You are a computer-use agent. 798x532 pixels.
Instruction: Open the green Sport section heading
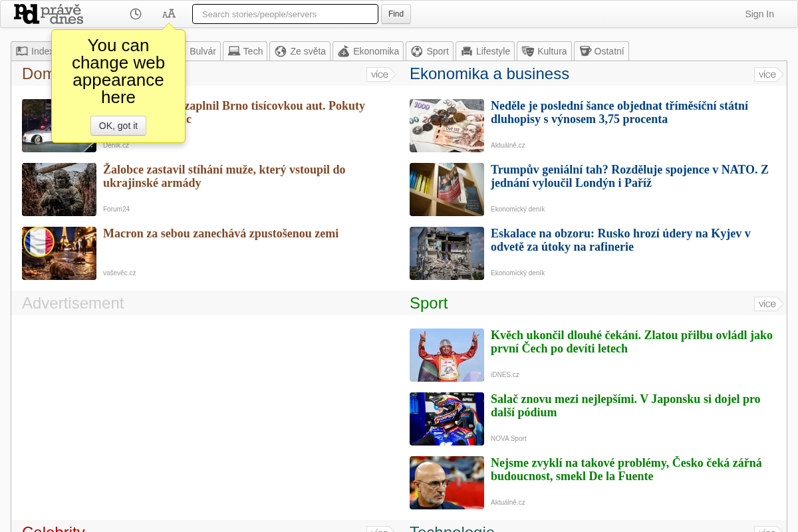tap(429, 303)
